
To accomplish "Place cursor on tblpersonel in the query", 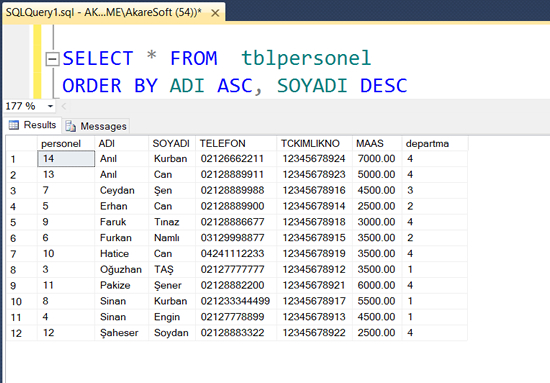I will tap(306, 58).
